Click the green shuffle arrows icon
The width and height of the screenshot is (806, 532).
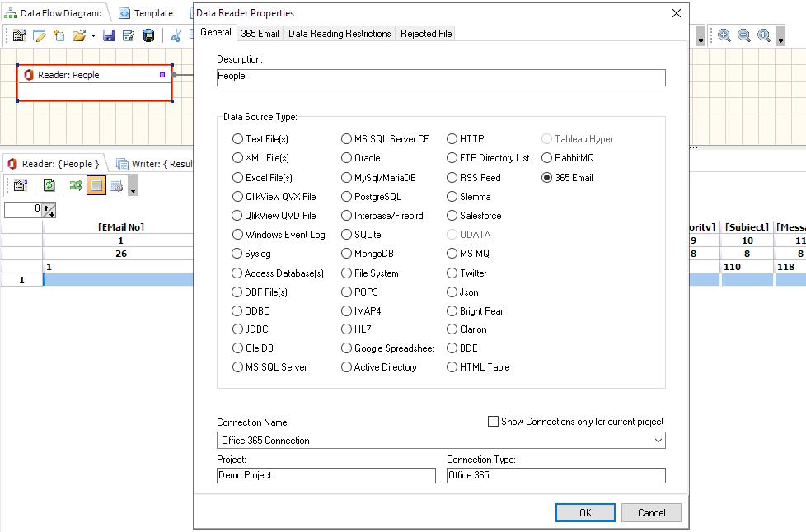76,185
